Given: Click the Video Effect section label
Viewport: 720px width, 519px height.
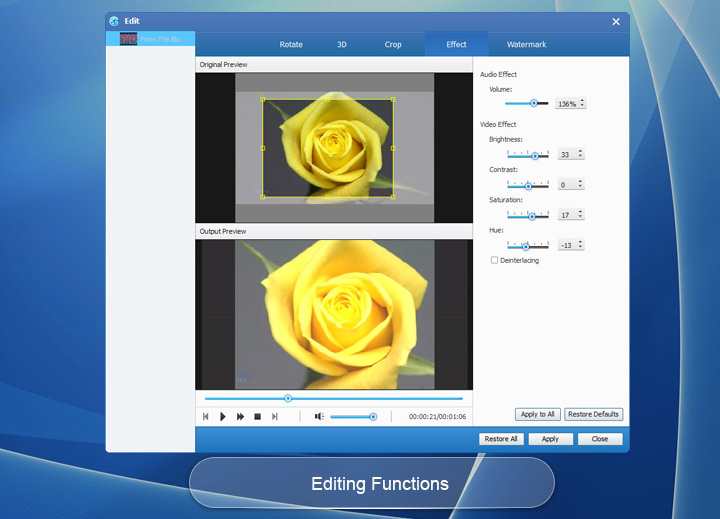Looking at the screenshot, I should coord(498,124).
